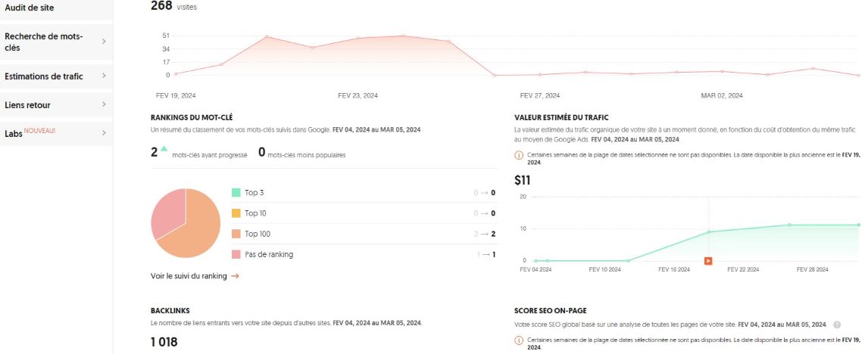Click the arrow icon after Voir le suivi du ranking
The width and height of the screenshot is (868, 354).
(235, 276)
